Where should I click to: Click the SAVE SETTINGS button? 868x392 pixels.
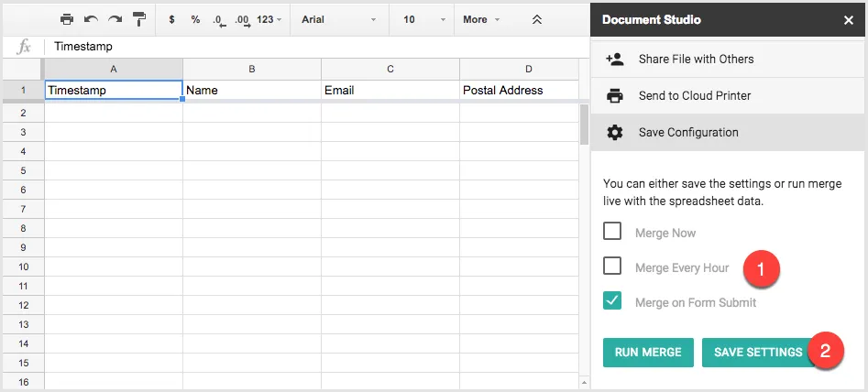point(758,353)
